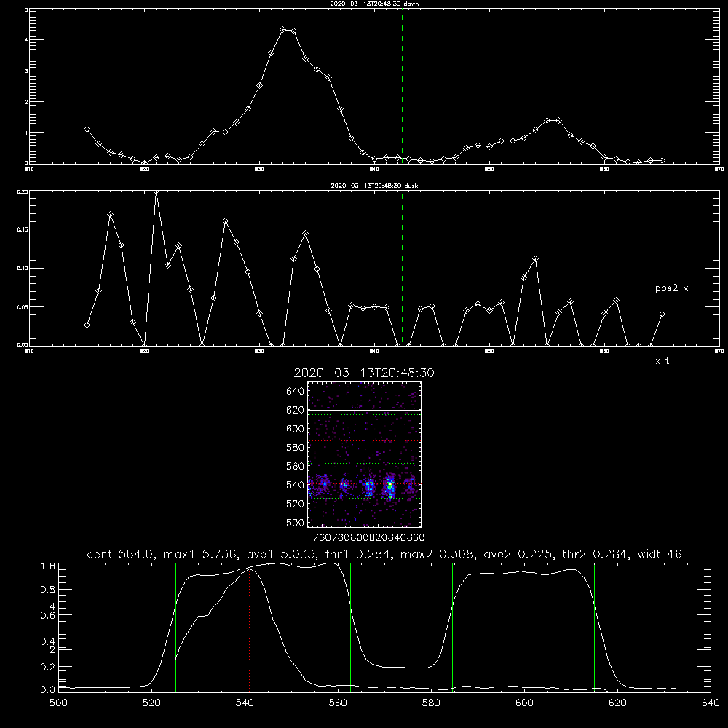
Task: Click the '0.2' y-axis label of bottom plot
Action: (x=48, y=667)
